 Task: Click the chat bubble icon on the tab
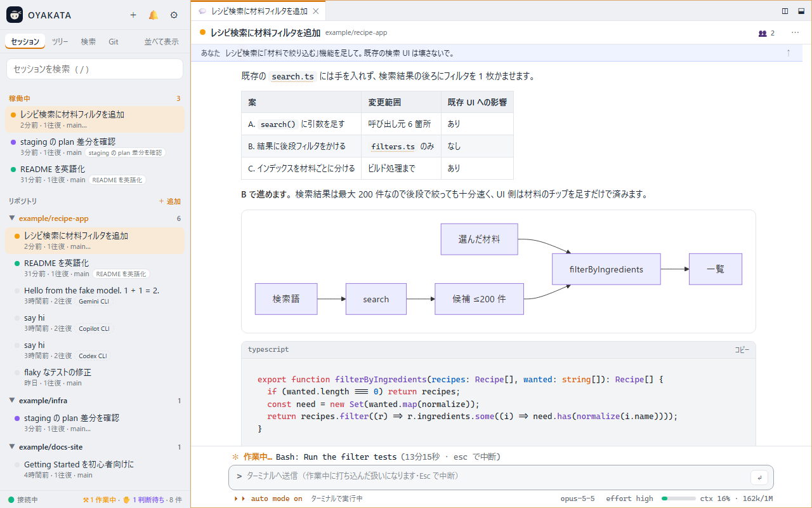202,11
